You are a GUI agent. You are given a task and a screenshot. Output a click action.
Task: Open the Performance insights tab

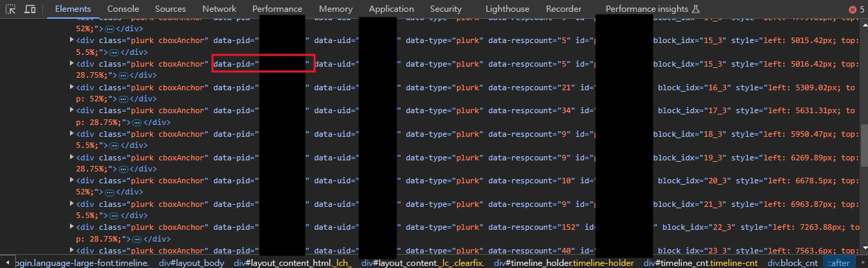(652, 9)
